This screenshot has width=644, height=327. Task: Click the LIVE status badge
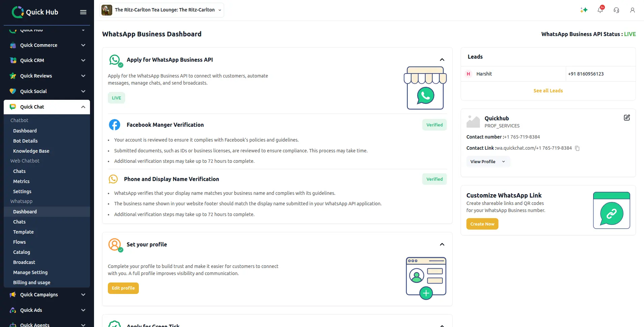click(x=116, y=98)
